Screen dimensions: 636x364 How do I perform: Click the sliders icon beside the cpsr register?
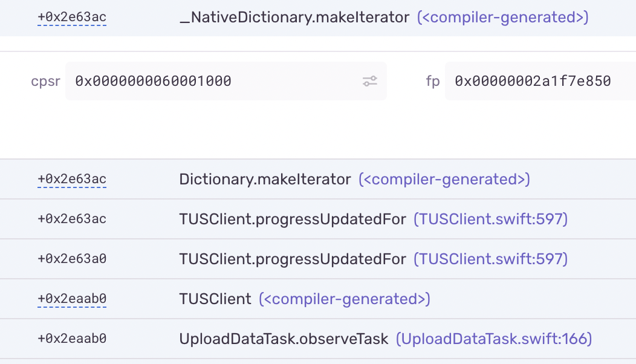pyautogui.click(x=371, y=81)
